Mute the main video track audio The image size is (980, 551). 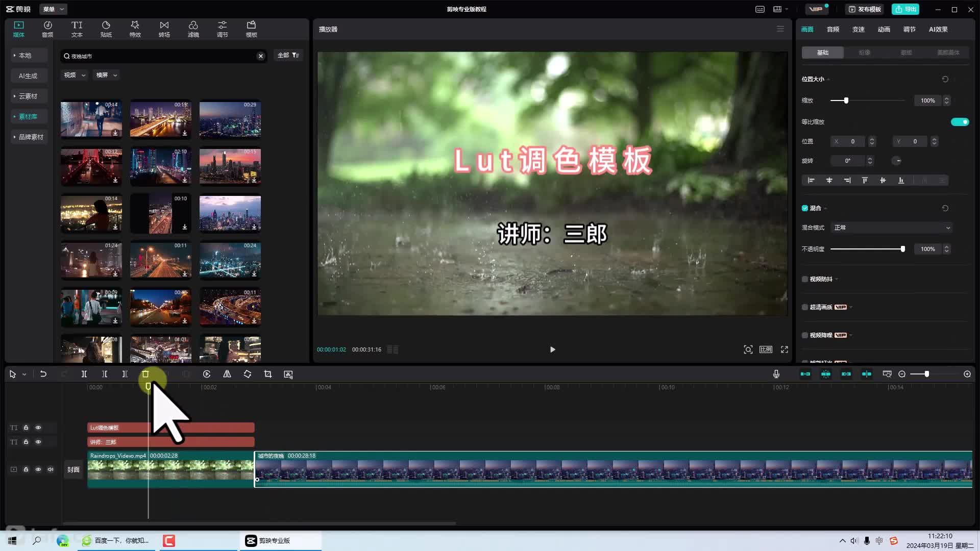coord(51,469)
